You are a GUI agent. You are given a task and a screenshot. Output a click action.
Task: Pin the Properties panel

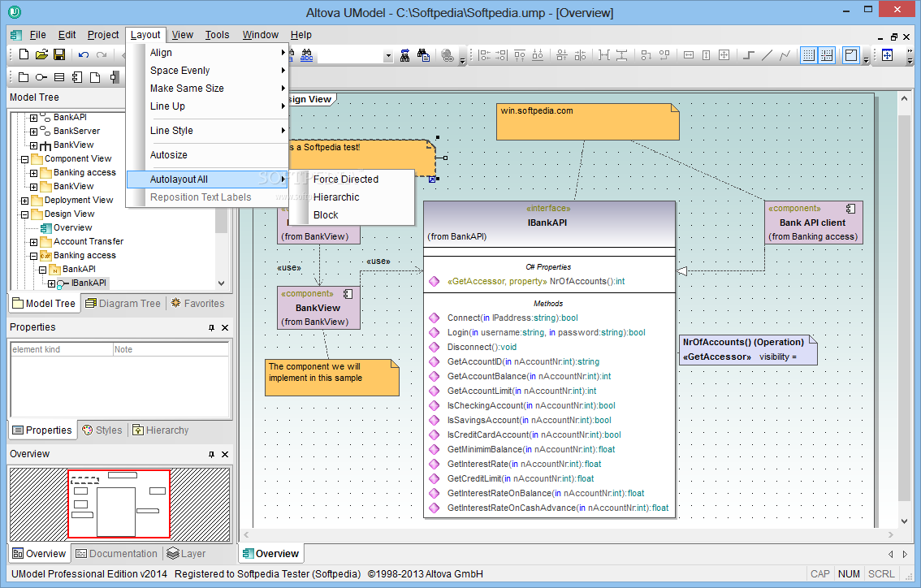click(211, 328)
